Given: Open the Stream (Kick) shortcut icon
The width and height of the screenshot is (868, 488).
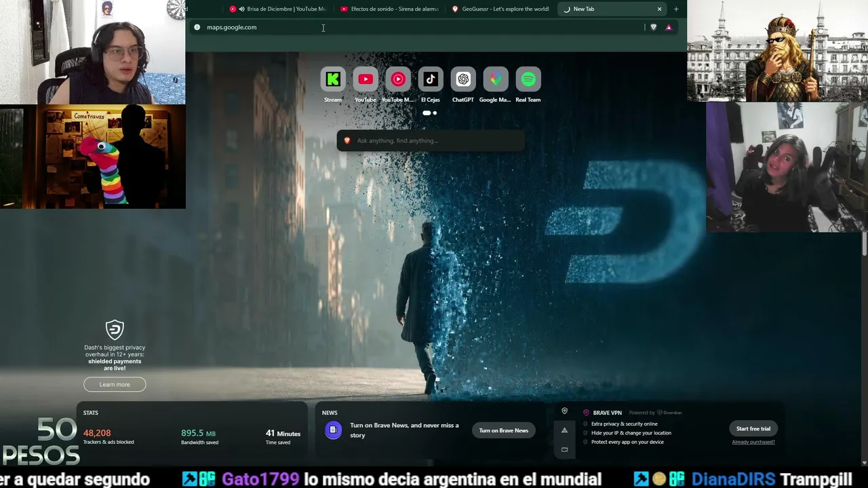Looking at the screenshot, I should [333, 79].
